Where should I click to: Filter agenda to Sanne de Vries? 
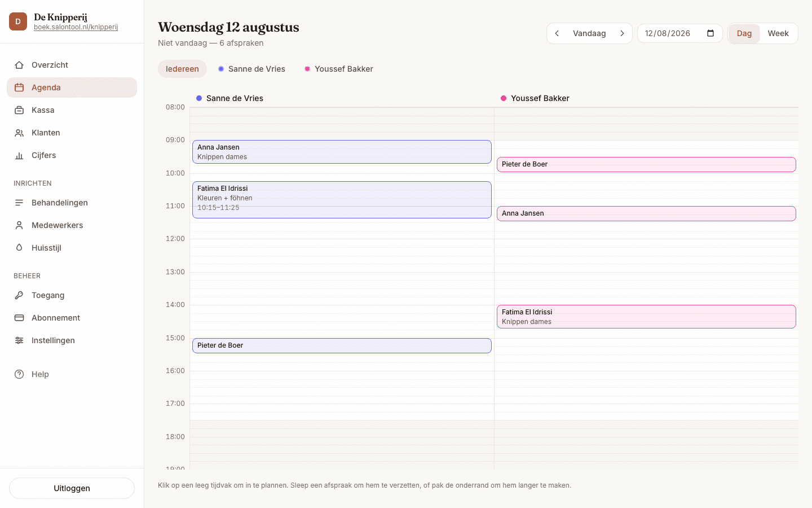pos(251,69)
